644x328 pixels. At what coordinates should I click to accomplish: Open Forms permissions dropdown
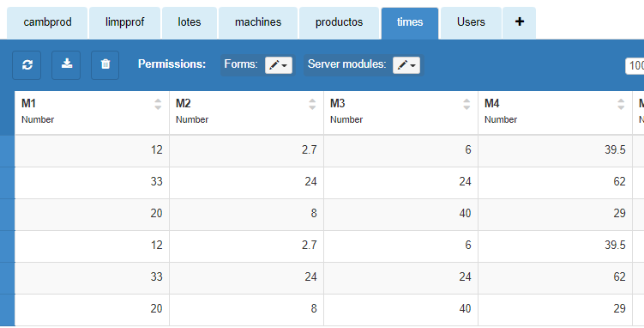pyautogui.click(x=279, y=65)
